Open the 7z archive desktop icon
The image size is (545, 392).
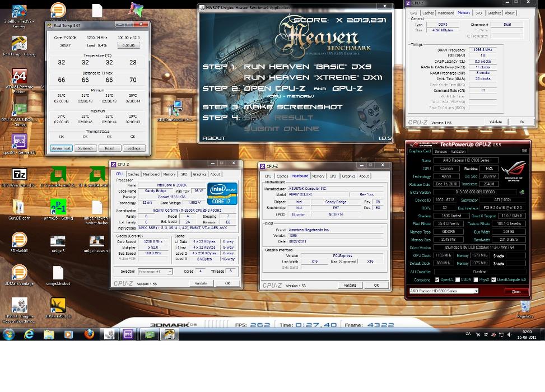pos(19,177)
